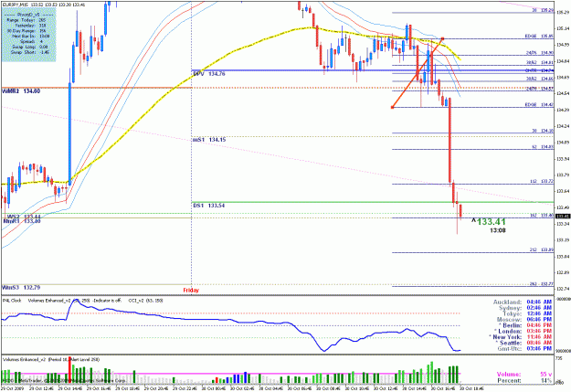Click the DPV 134.76 pivot label
This screenshot has width=571, height=392.
208,74
